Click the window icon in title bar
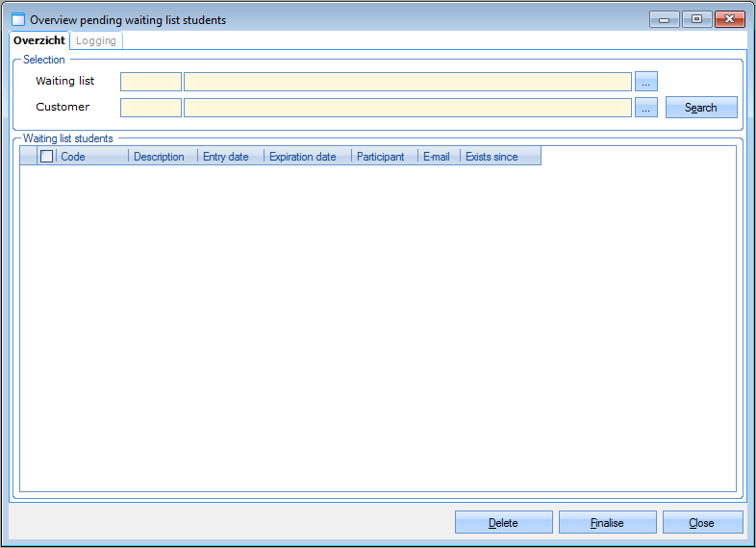Image resolution: width=756 pixels, height=548 pixels. pos(18,20)
